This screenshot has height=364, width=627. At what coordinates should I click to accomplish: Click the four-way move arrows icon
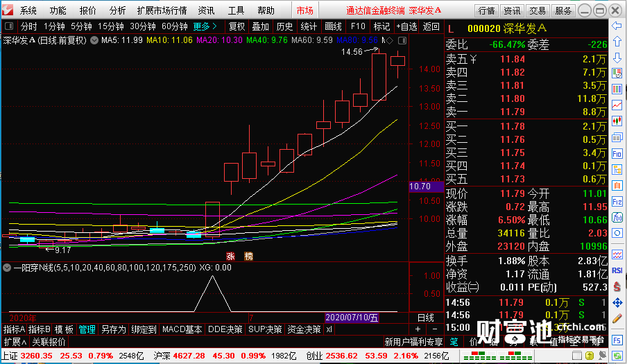pyautogui.click(x=617, y=302)
